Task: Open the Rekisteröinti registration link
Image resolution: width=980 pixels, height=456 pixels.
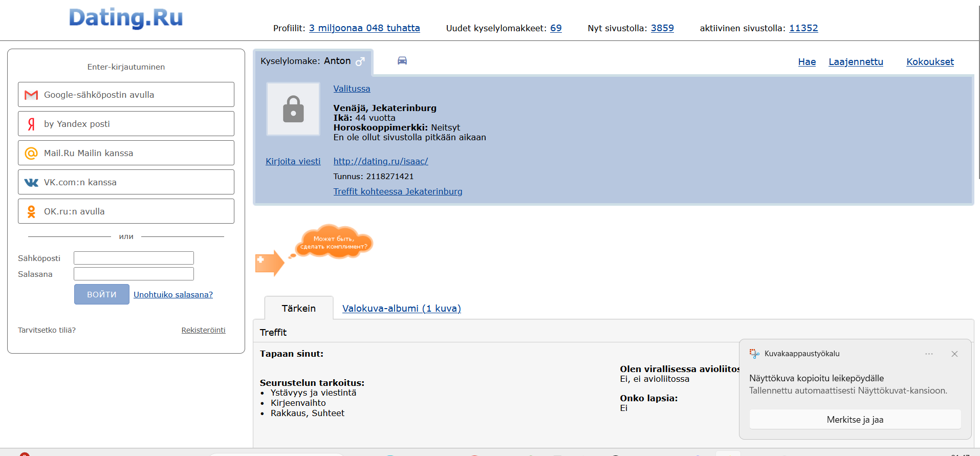Action: coord(203,330)
